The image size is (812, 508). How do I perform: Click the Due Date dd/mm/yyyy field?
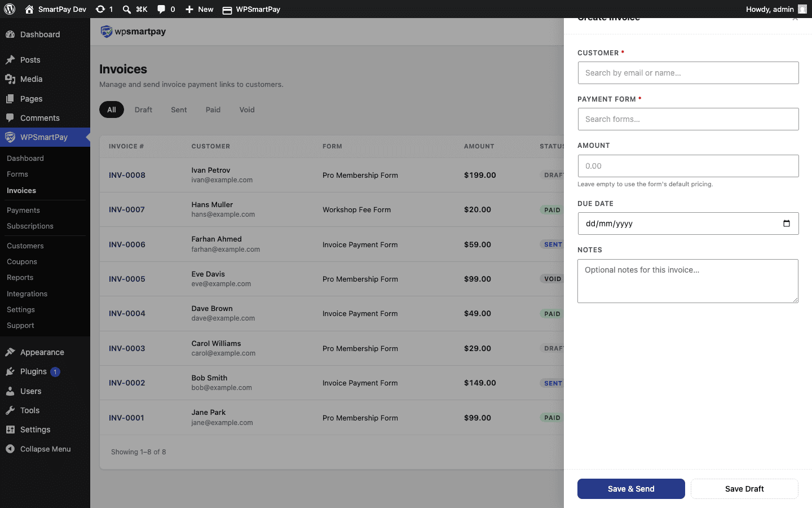tap(688, 224)
